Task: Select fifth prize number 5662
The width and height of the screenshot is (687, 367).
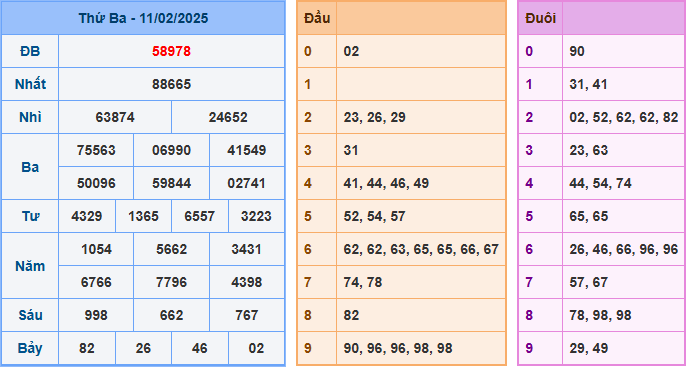Action: [x=171, y=249]
